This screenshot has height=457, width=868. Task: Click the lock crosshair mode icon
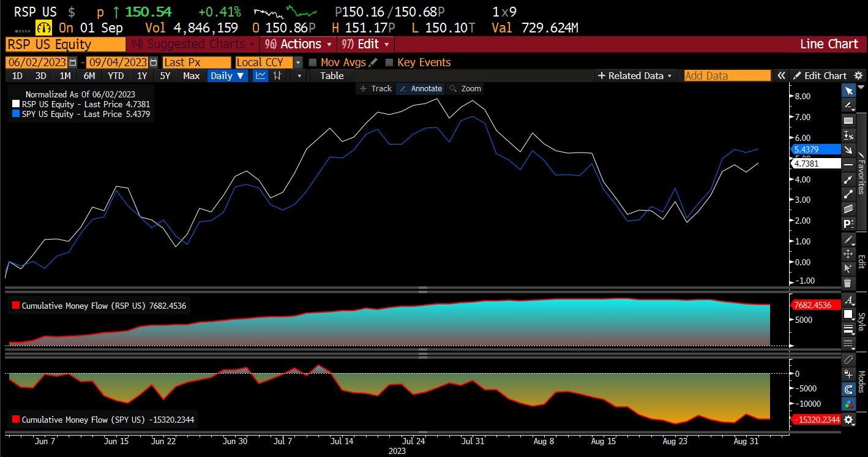pos(848,374)
